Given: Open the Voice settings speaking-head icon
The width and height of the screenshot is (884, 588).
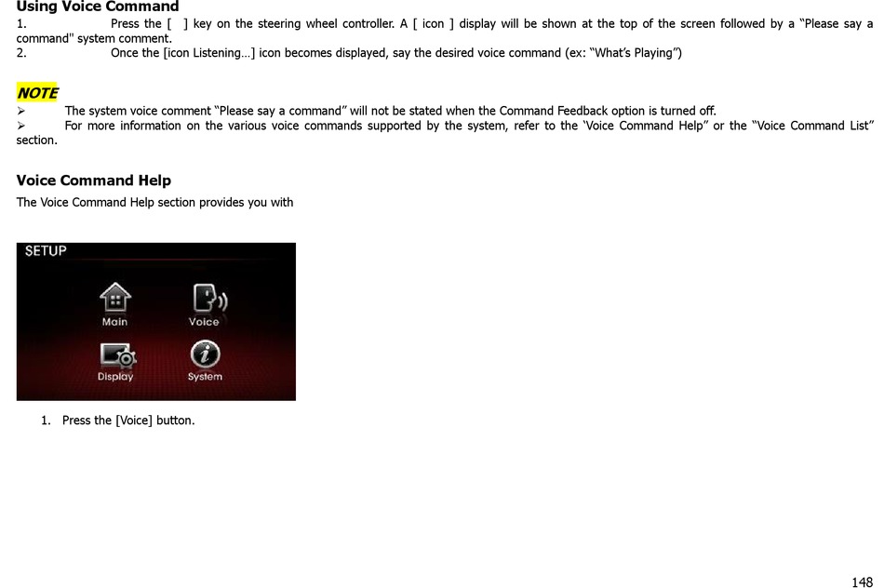Looking at the screenshot, I should tap(209, 298).
